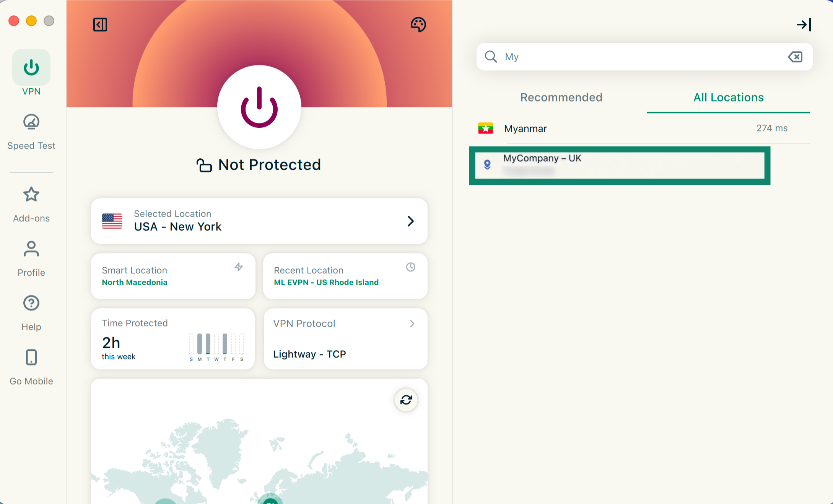Open the VPN section in sidebar
The height and width of the screenshot is (504, 833).
pyautogui.click(x=31, y=73)
